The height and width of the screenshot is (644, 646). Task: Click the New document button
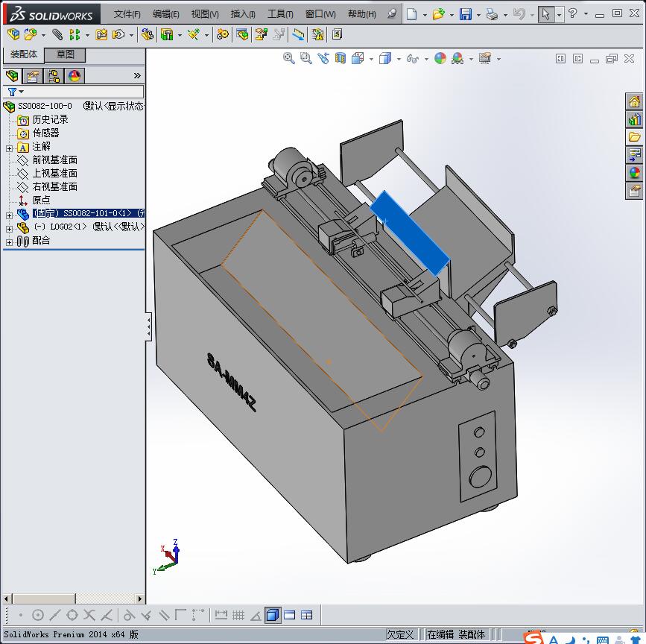coord(411,14)
